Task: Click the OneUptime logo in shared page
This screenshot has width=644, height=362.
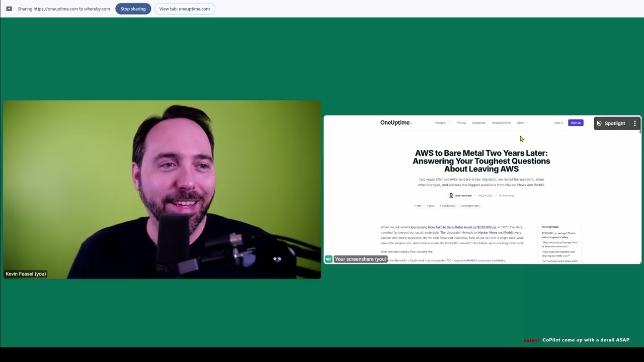Action: point(396,123)
